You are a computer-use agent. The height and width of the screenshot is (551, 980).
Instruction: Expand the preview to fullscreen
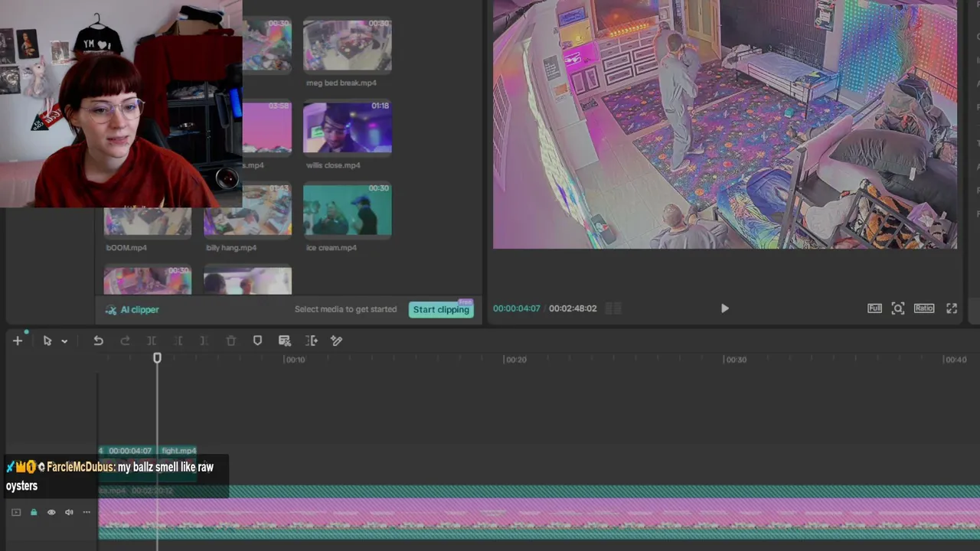coord(952,308)
